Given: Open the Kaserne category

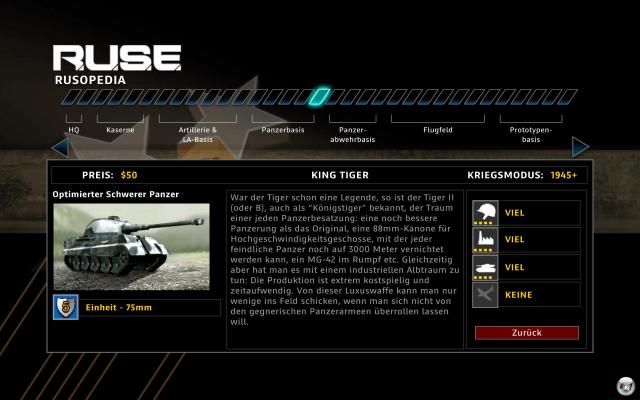Looking at the screenshot, I should pos(120,130).
